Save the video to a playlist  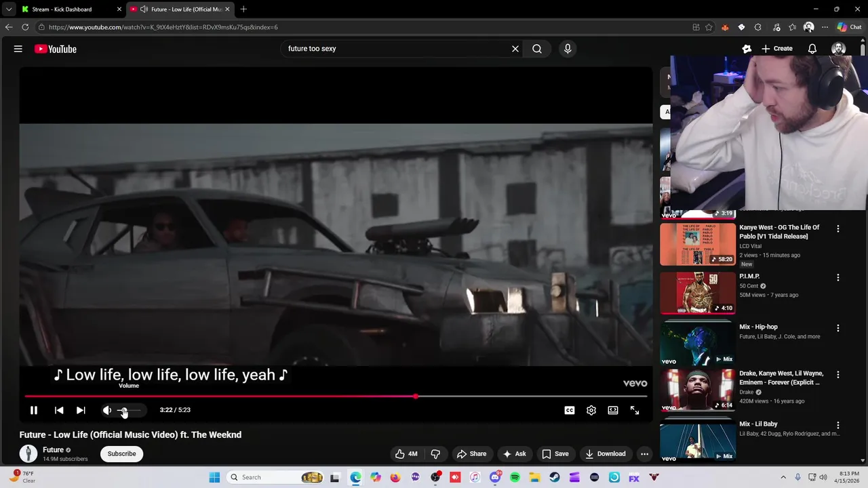(555, 453)
